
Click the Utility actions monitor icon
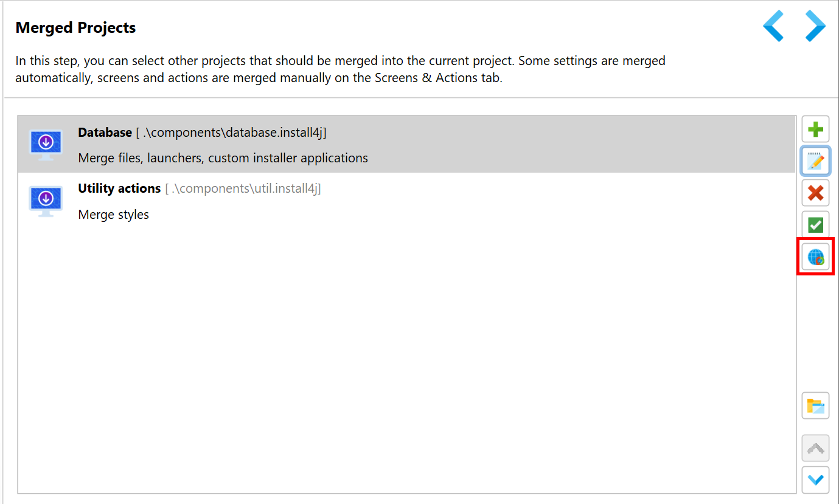pos(46,201)
